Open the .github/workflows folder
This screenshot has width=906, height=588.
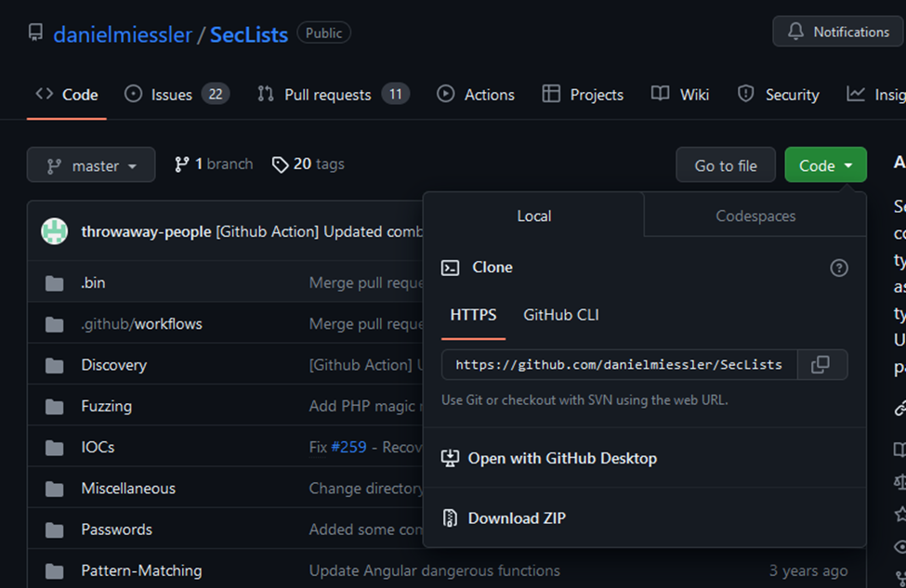tap(142, 323)
